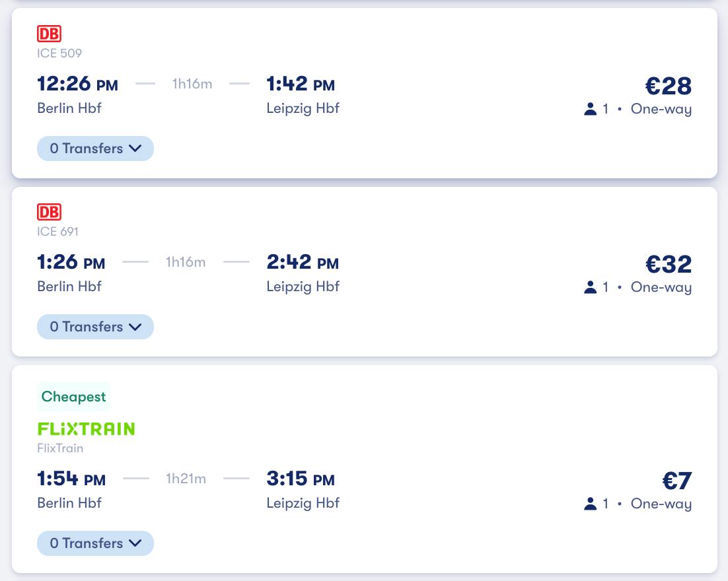The height and width of the screenshot is (581, 728).
Task: Open the 1:54 PM FlixTrain departure
Action: click(x=71, y=479)
